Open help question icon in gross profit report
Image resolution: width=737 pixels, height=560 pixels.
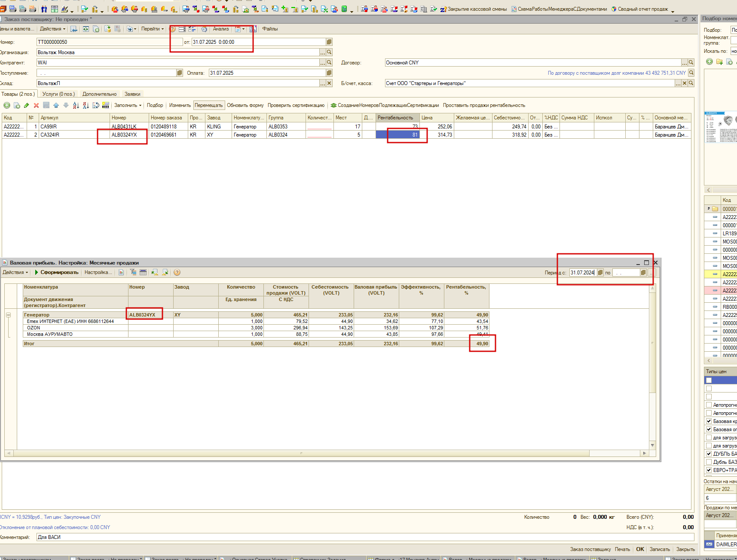(x=177, y=272)
